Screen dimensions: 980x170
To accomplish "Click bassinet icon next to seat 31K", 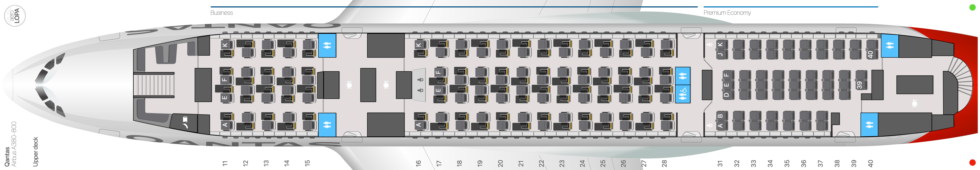I will pyautogui.click(x=709, y=45).
